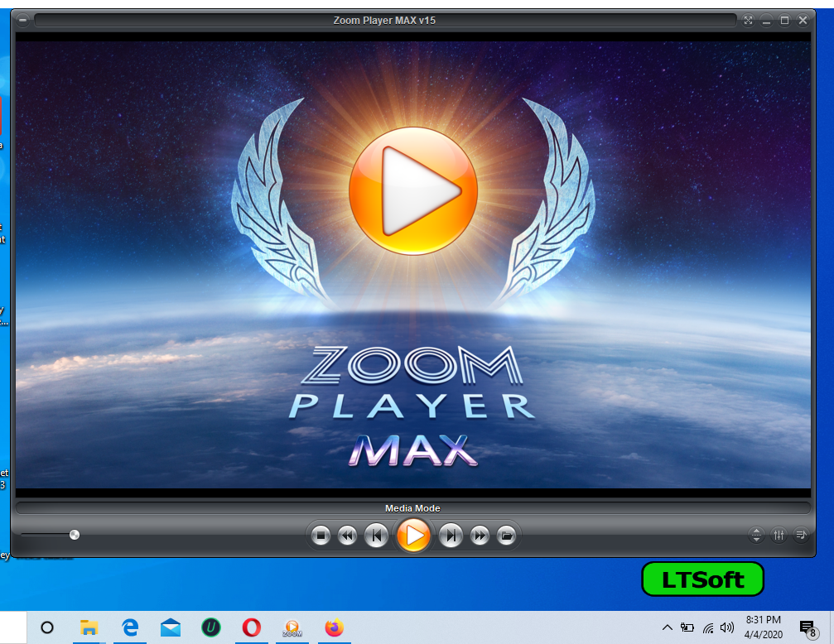This screenshot has width=834, height=644.
Task: Click the "Zoom Player MAX v15" title text
Action: point(384,20)
